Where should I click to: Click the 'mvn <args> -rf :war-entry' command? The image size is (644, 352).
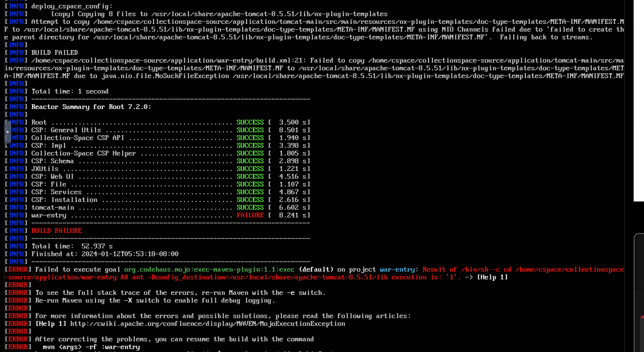(91, 347)
